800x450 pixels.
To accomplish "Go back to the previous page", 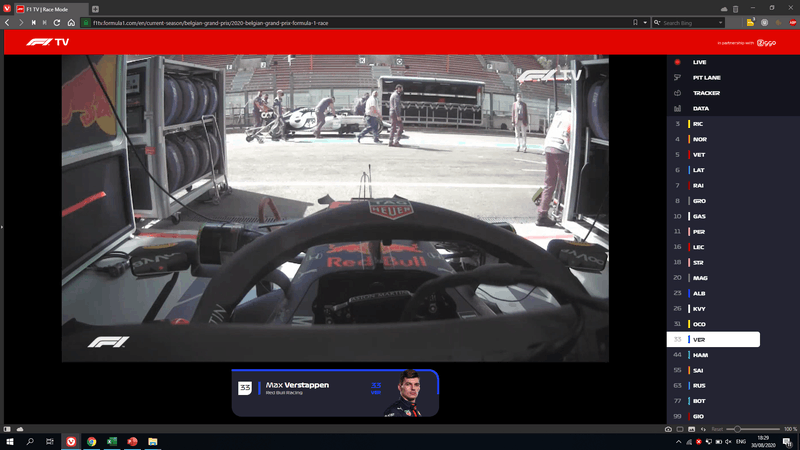I will 7,22.
